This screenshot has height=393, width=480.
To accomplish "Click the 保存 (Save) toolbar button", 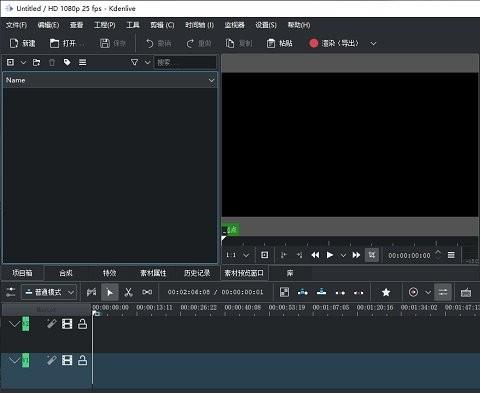I will click(x=113, y=43).
